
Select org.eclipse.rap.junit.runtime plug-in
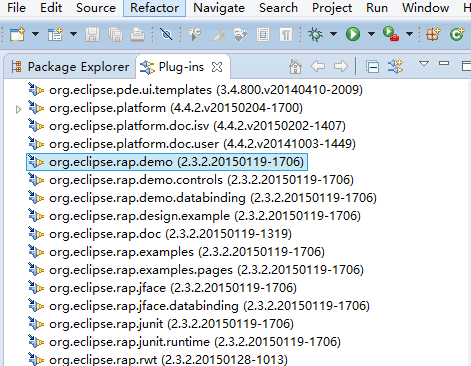coord(184,342)
